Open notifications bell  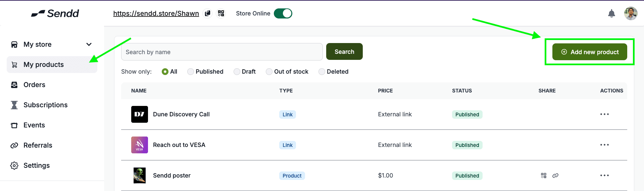click(611, 13)
